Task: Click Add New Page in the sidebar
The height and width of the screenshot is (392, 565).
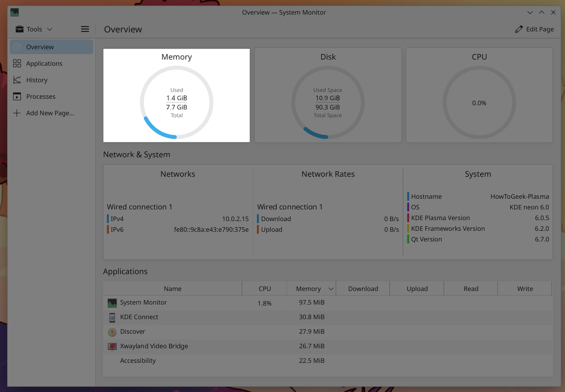Action: (50, 113)
